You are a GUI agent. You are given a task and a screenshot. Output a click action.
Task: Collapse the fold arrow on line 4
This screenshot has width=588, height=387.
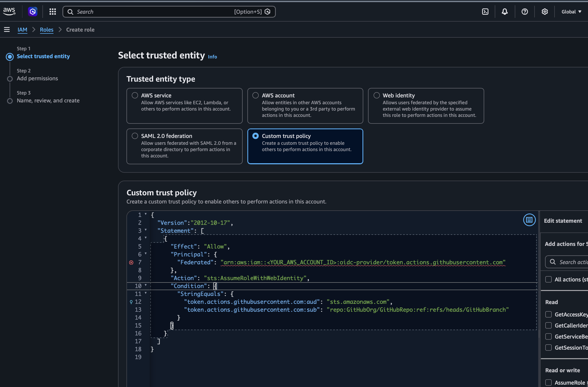pos(146,238)
